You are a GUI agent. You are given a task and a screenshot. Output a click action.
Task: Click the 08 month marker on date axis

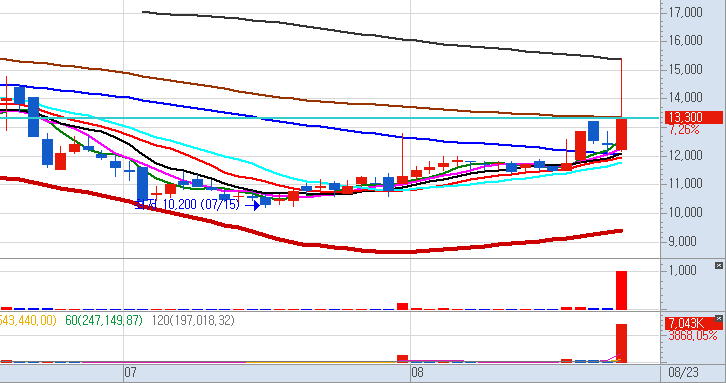[x=417, y=372]
